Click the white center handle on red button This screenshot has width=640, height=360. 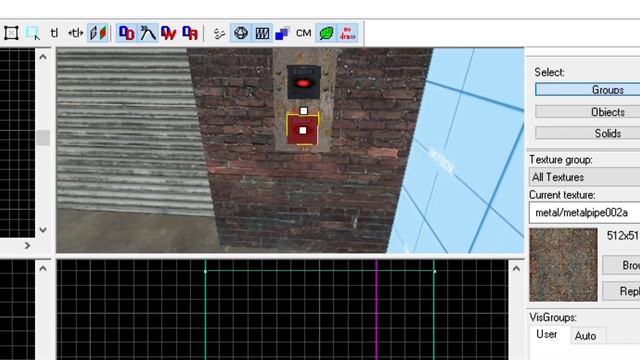coord(302,131)
